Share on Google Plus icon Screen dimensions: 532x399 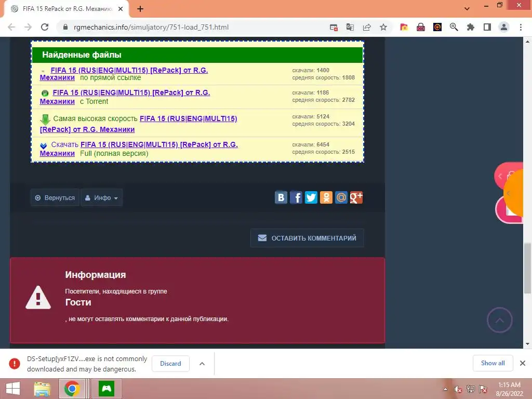tap(356, 197)
